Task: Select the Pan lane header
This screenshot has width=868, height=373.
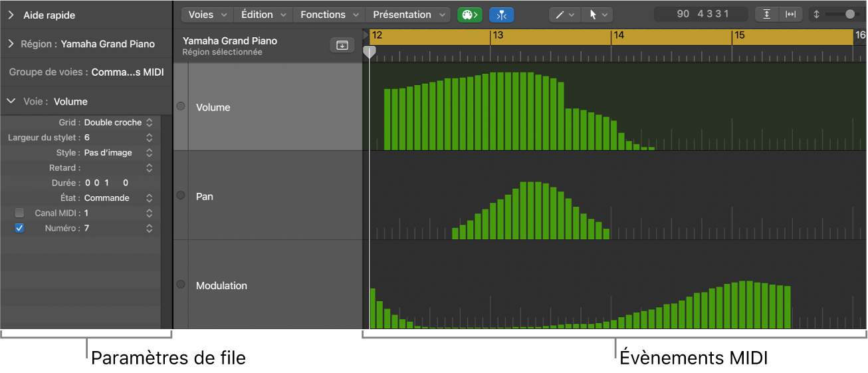Action: click(266, 196)
